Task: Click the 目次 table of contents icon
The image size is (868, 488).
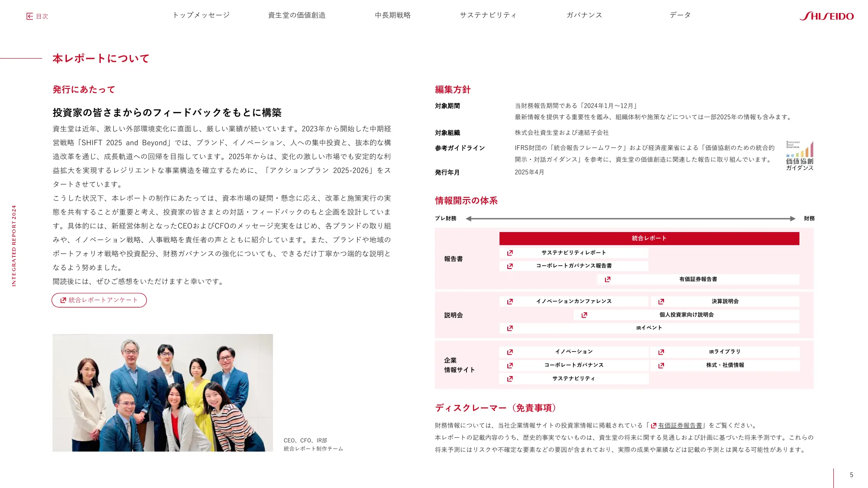Action: click(x=30, y=16)
